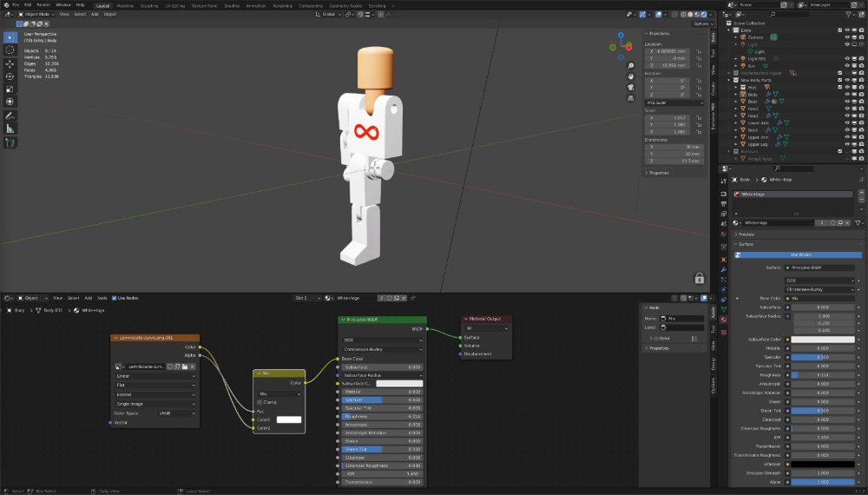Open the Material properties tab icon

(x=724, y=320)
